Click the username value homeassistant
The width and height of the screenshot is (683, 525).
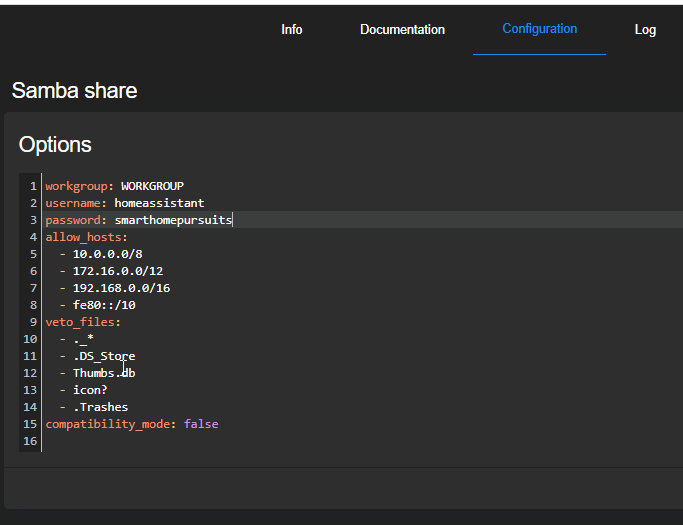[159, 203]
